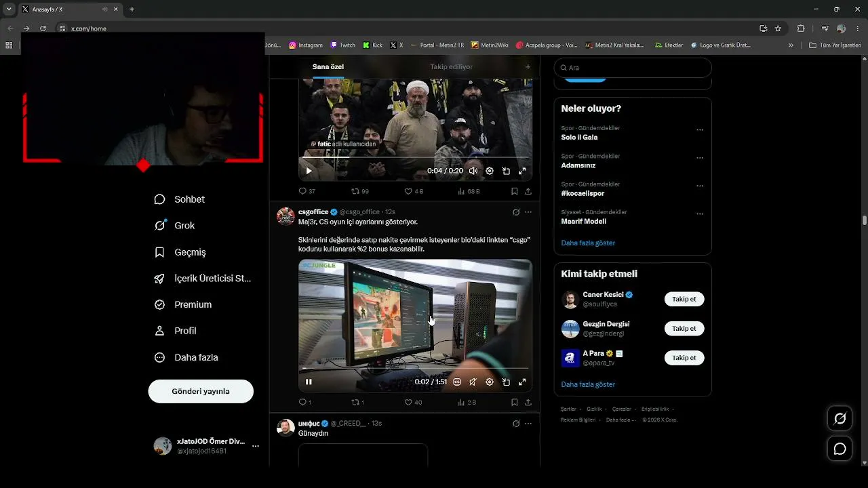
Task: Reply to the post with 37 replies
Action: click(307, 191)
